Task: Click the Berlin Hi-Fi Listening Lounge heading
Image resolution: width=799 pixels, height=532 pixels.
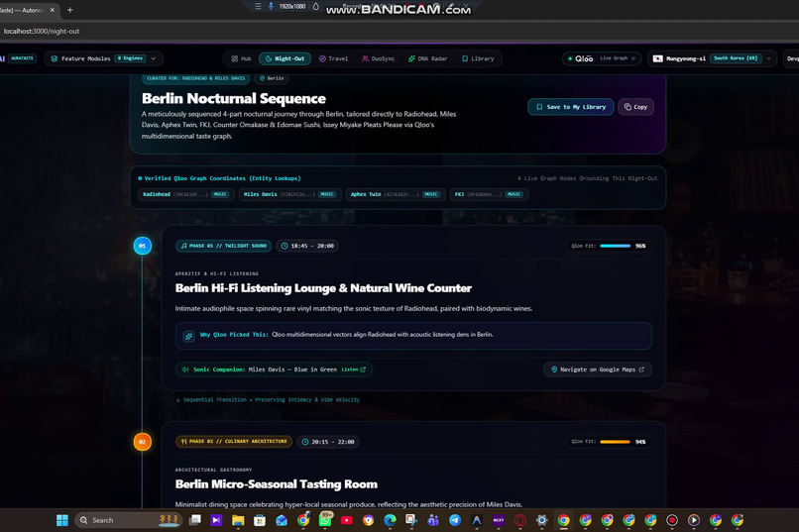Action: tap(323, 288)
